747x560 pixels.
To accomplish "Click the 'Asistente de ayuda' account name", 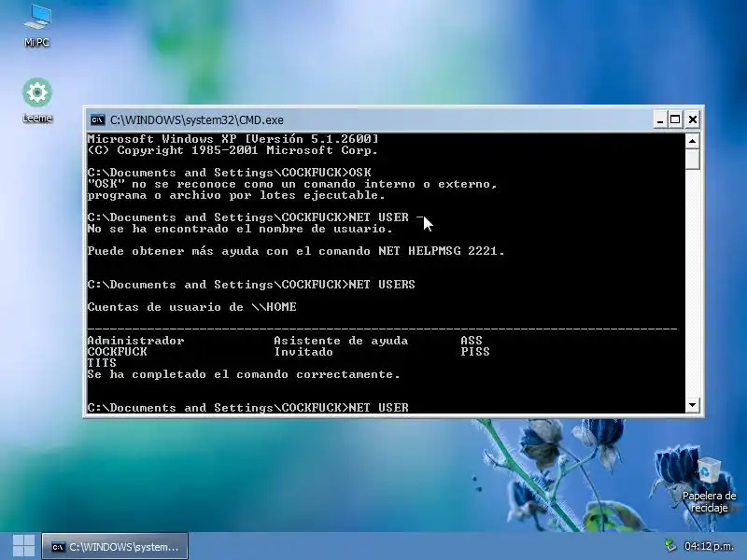I will [x=341, y=341].
